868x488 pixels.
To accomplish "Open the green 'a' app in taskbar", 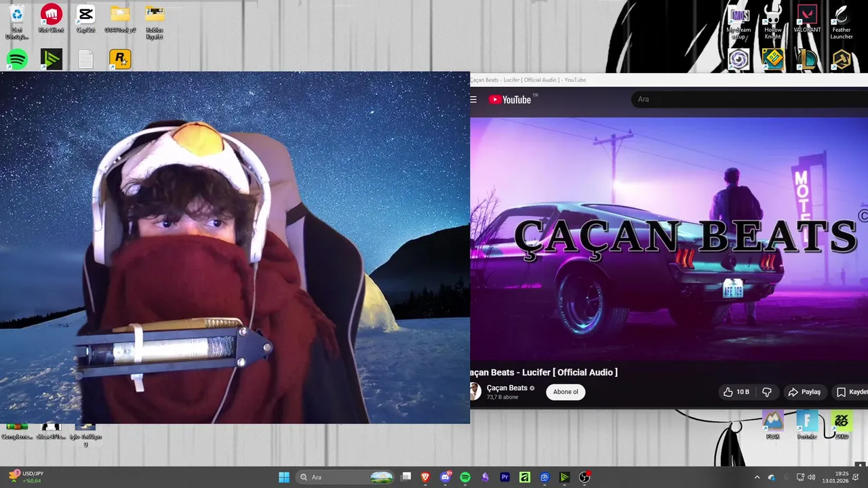I will pos(524,477).
